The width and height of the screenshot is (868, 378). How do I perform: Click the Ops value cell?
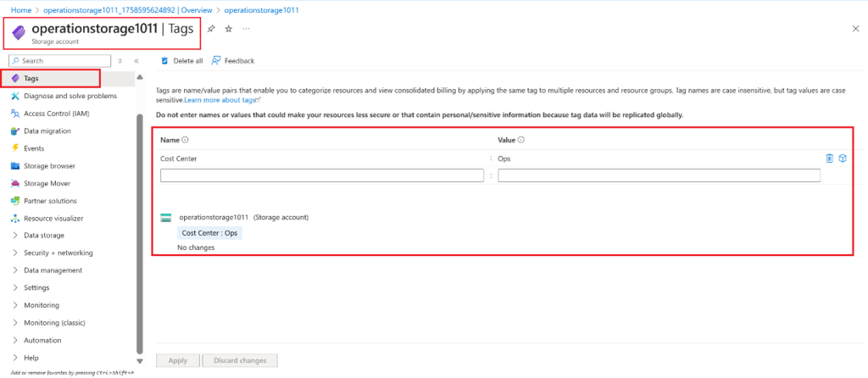(504, 158)
